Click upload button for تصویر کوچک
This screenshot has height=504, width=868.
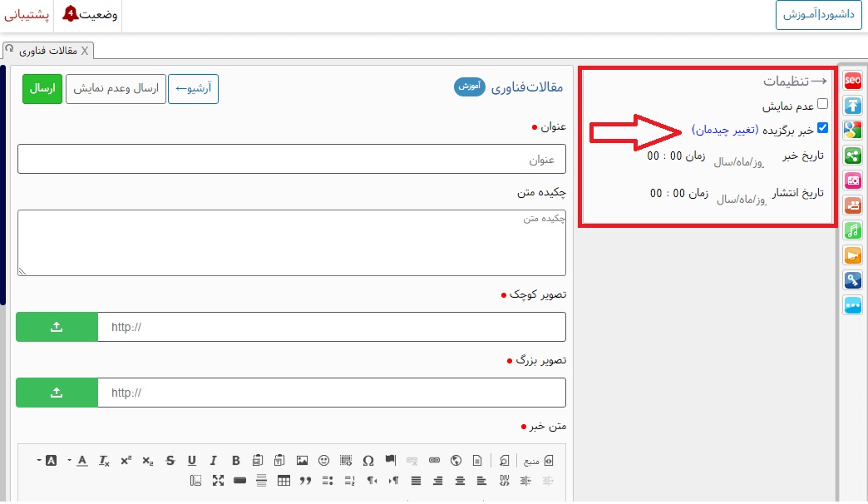(57, 327)
